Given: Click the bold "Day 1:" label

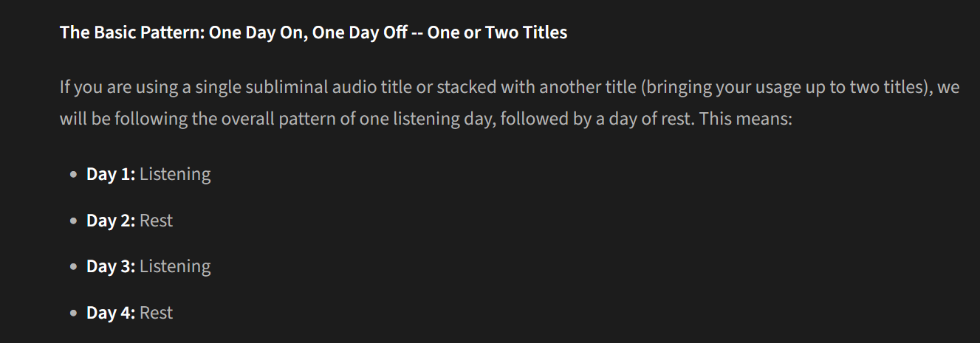Looking at the screenshot, I should [111, 175].
